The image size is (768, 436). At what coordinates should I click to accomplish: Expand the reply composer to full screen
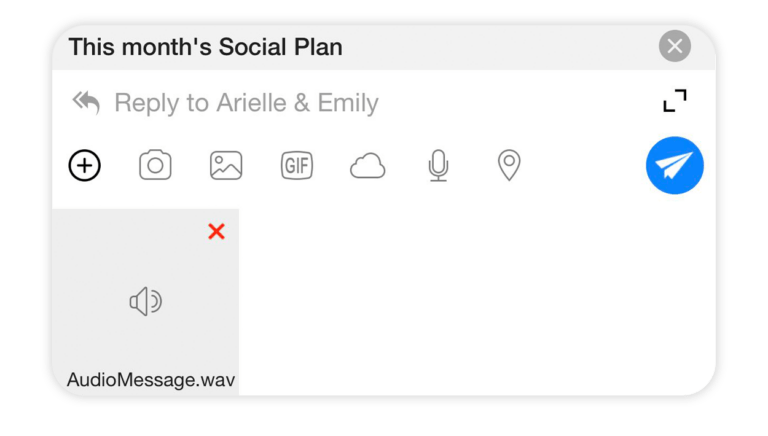pyautogui.click(x=675, y=101)
